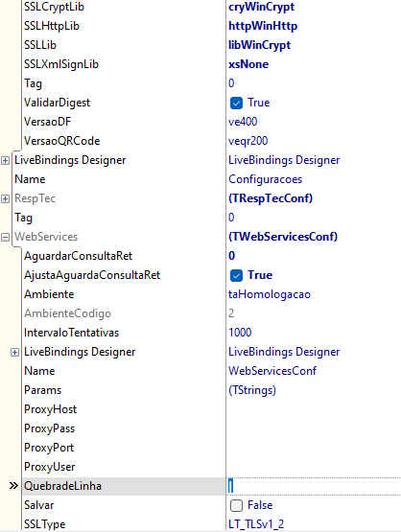Expand LiveBindings Designer under WebServices

14,353
